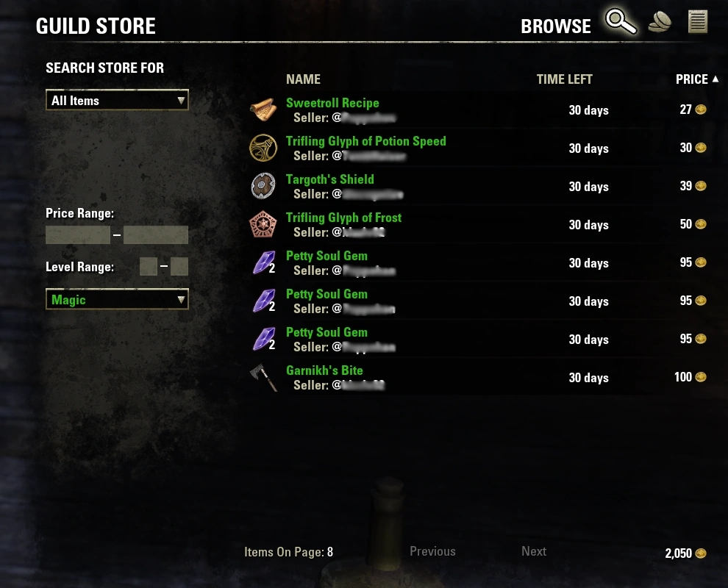The image size is (728, 588).
Task: Choose the Garnikh's Bite axe icon
Action: pyautogui.click(x=264, y=377)
